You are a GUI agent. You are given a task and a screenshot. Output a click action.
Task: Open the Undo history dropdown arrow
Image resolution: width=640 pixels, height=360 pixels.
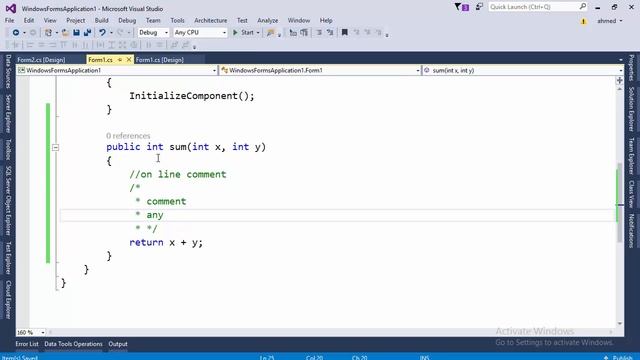click(x=111, y=33)
